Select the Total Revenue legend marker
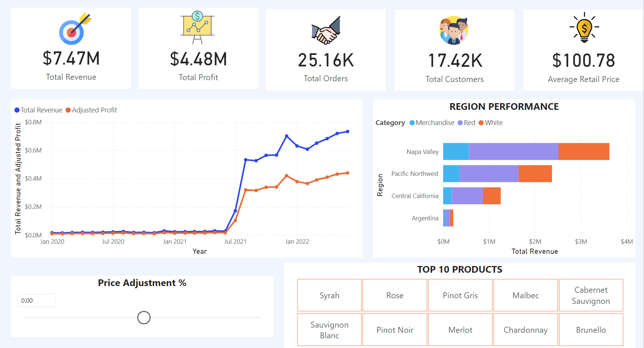 click(17, 110)
